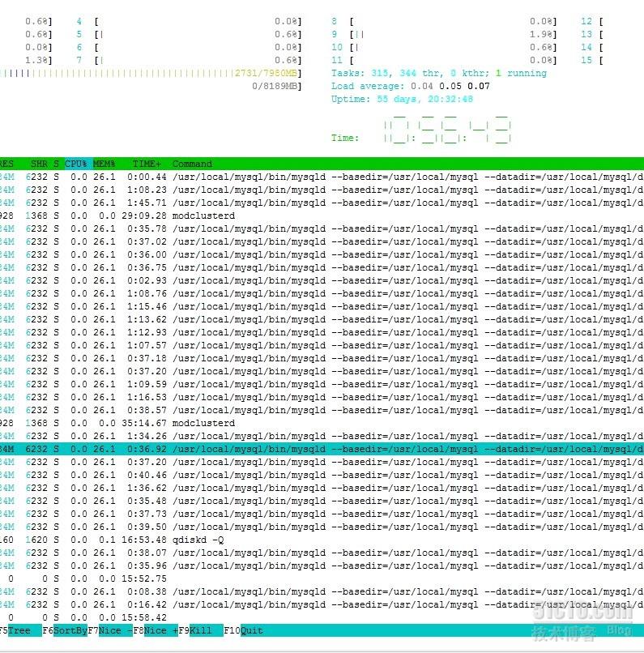Click the SHR column header
644x653 pixels.
39,164
